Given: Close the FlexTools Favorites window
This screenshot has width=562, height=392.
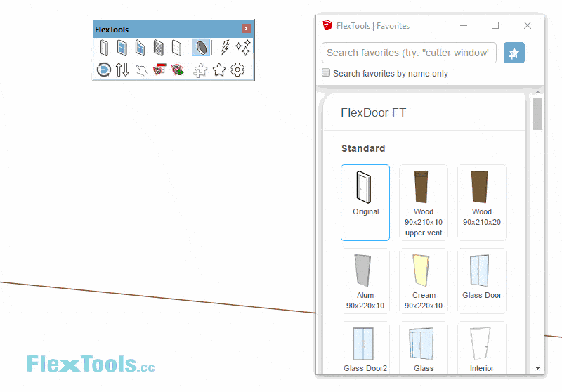Looking at the screenshot, I should click(x=528, y=25).
